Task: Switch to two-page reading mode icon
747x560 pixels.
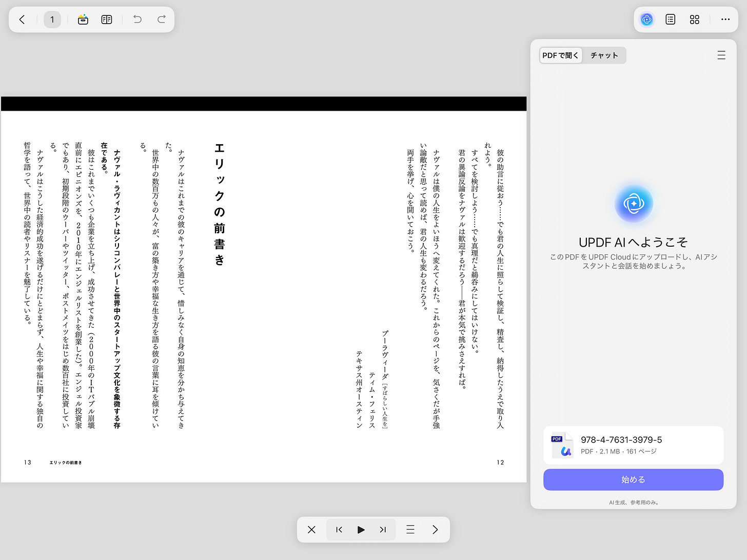Action: point(106,19)
